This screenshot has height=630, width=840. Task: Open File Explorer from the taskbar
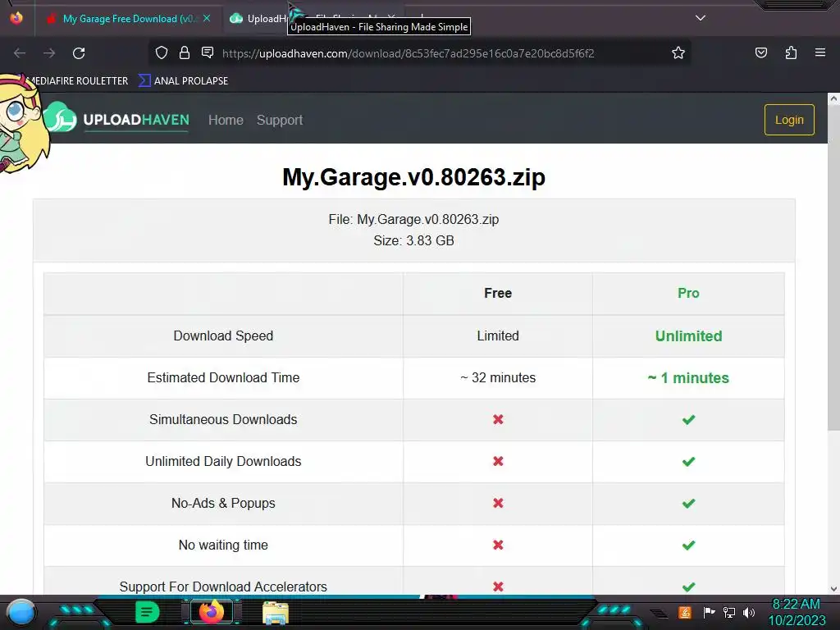point(276,613)
